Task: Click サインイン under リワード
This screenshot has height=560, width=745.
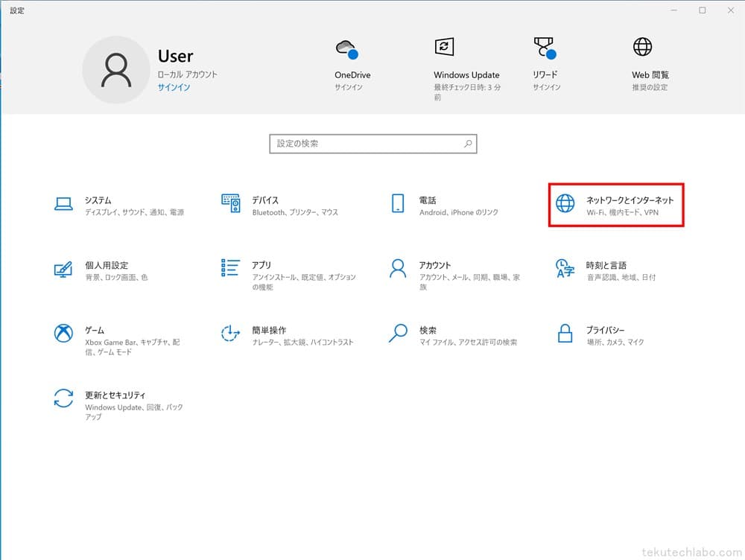Action: click(x=547, y=87)
